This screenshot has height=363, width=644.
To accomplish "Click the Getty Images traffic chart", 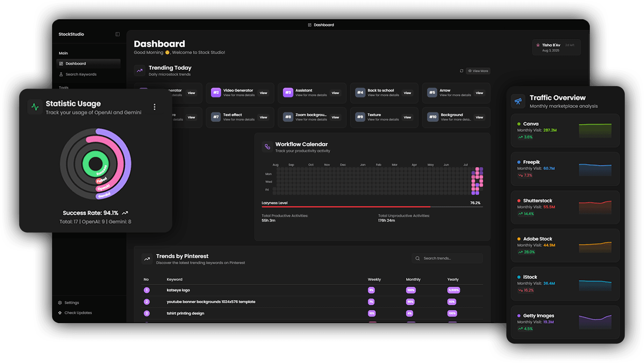I will (x=595, y=322).
